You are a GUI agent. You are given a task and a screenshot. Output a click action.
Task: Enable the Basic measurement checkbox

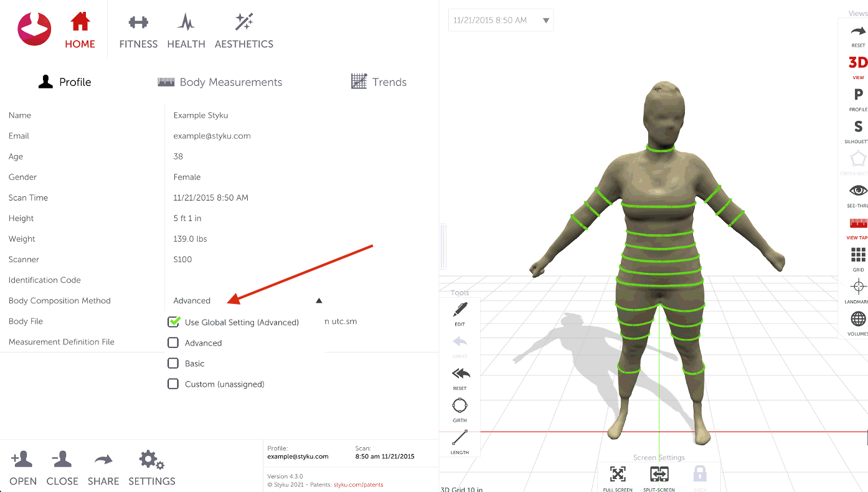[x=173, y=363]
